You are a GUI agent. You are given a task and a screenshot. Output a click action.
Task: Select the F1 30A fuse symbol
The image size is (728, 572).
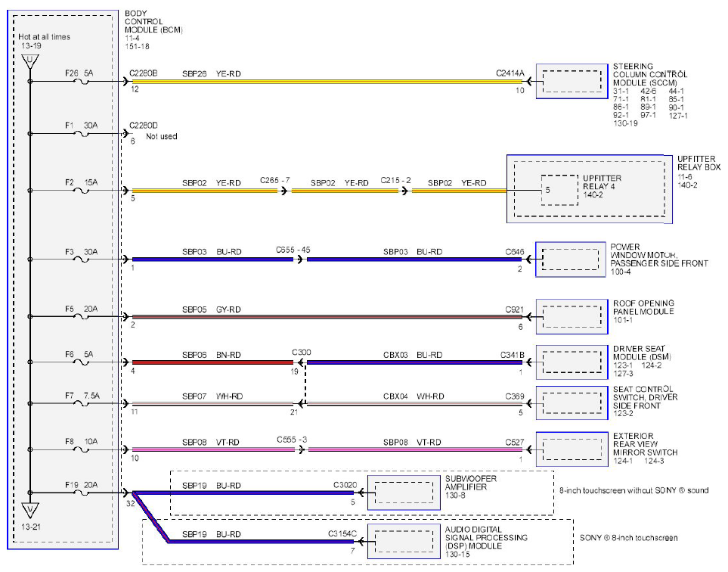tap(82, 134)
